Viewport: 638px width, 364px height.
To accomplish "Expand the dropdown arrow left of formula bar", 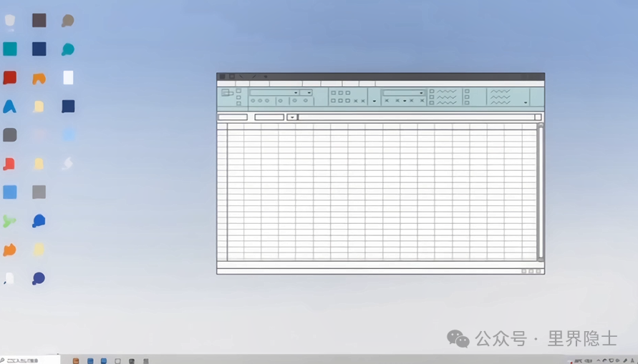I will (291, 117).
